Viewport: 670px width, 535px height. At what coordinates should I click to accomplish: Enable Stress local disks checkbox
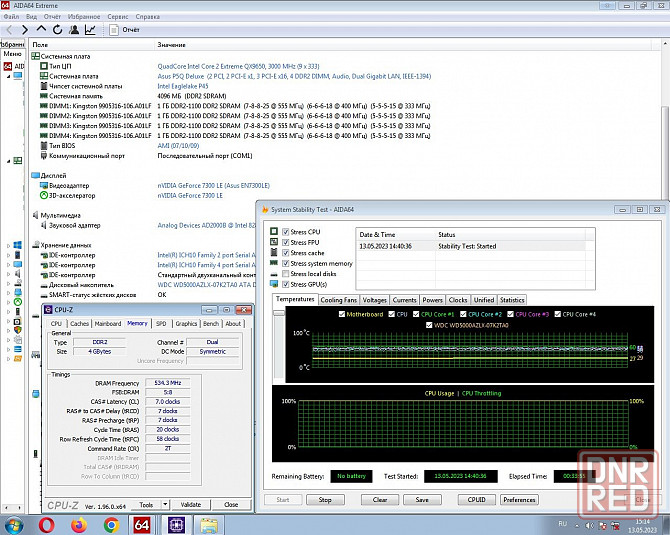pyautogui.click(x=286, y=273)
